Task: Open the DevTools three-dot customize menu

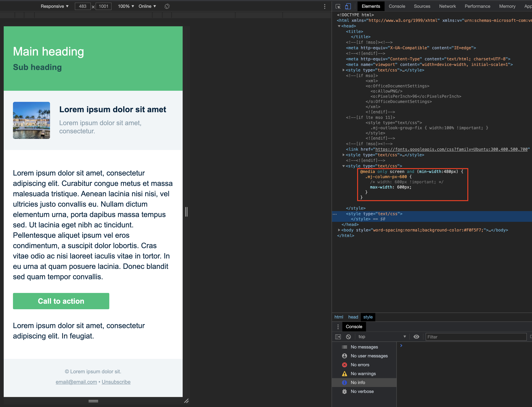Action: [325, 6]
